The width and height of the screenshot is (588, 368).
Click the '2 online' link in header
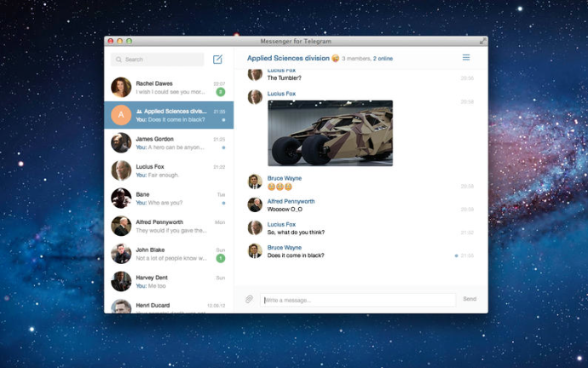(383, 59)
